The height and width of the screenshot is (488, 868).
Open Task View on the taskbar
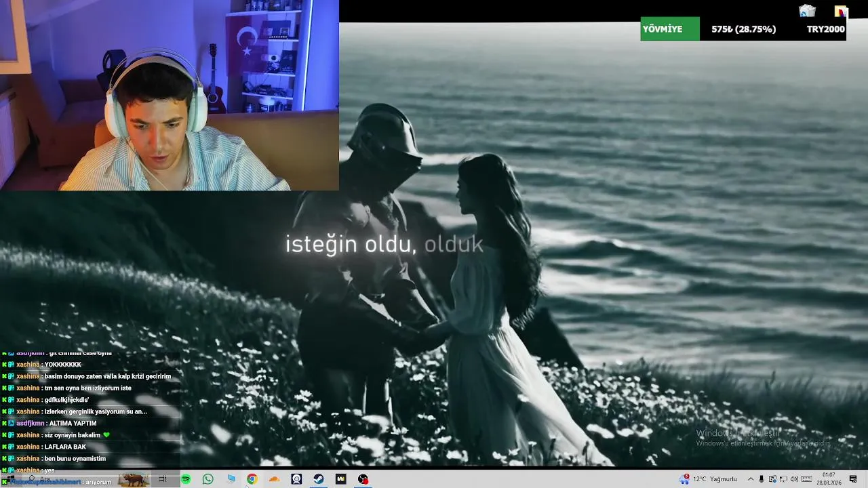163,479
